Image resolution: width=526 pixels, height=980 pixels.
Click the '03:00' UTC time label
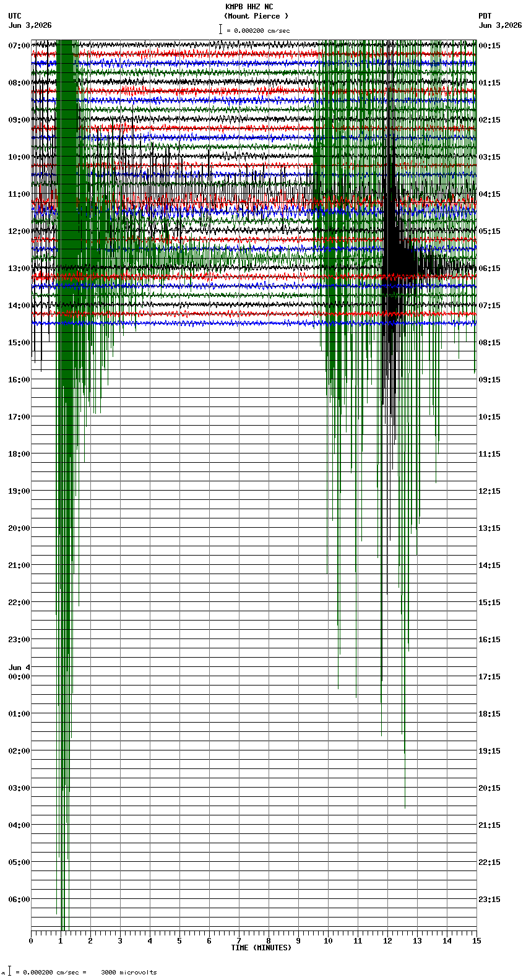point(19,788)
